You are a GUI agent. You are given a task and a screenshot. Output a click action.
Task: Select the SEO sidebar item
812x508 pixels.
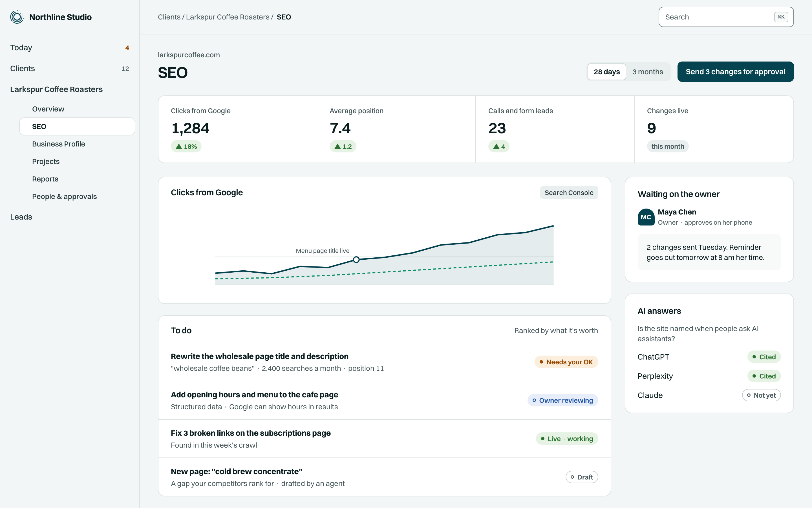pos(77,126)
